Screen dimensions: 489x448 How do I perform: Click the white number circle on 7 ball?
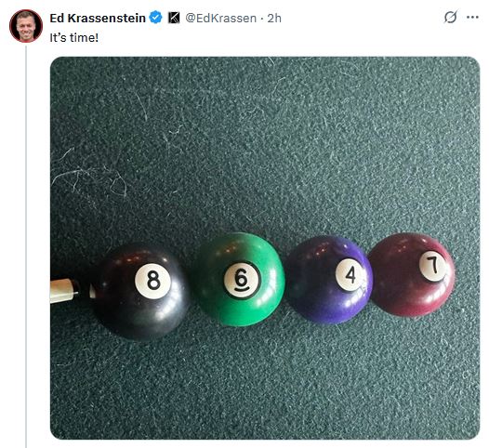432,267
